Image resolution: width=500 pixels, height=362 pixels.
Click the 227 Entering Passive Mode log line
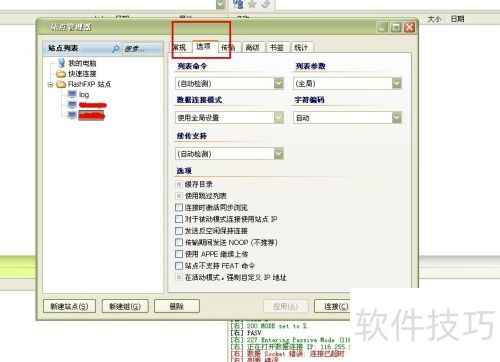(x=290, y=340)
